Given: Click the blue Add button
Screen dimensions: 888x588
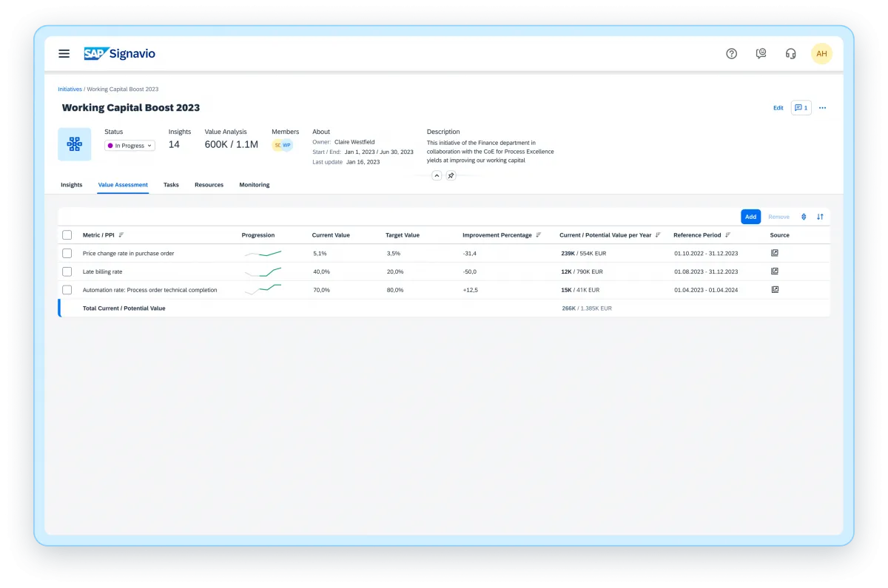Looking at the screenshot, I should point(750,217).
